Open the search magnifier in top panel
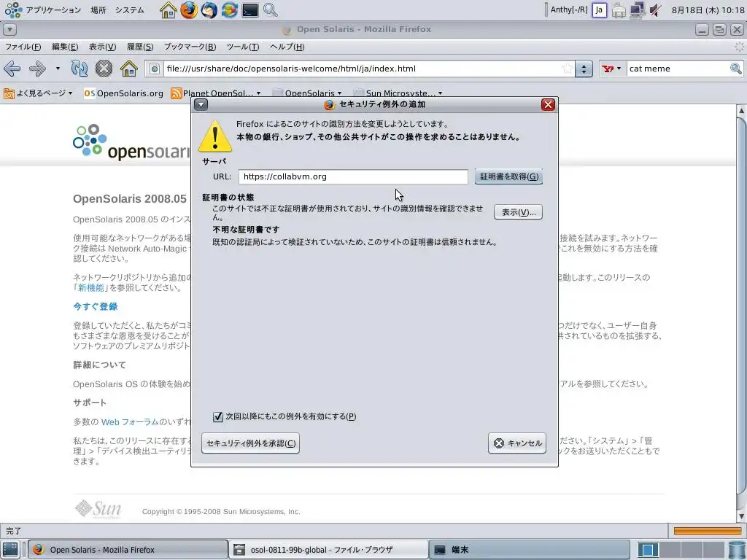This screenshot has height=560, width=747. click(x=271, y=10)
